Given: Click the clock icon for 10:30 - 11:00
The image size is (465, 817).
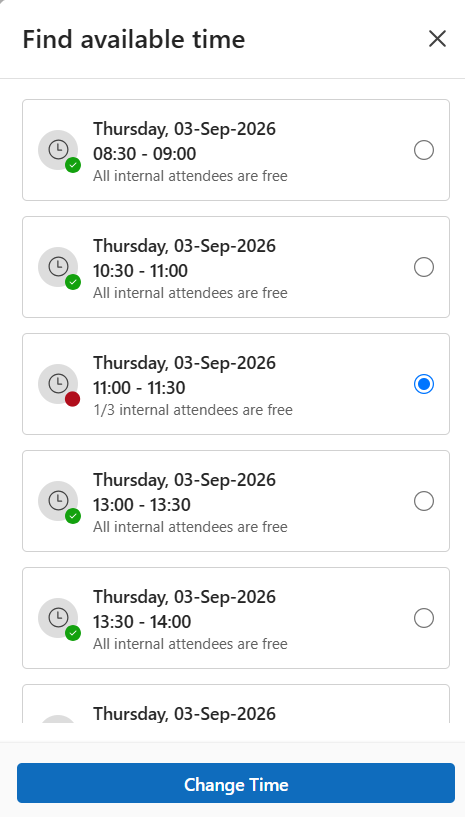Looking at the screenshot, I should coord(58,267).
